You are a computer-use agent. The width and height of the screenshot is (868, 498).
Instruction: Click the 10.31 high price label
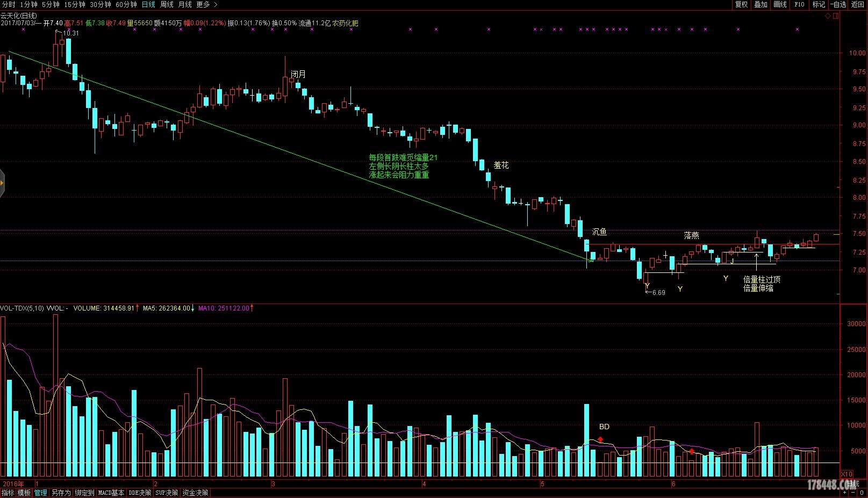tap(70, 33)
